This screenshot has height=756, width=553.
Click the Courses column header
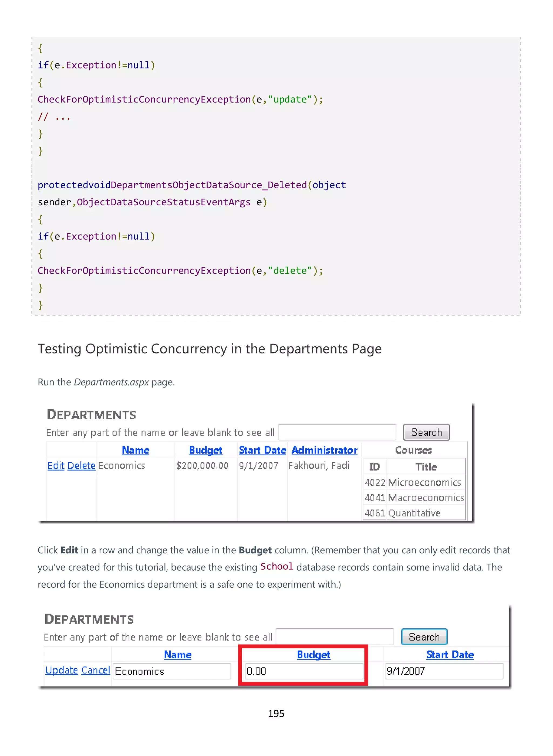(413, 450)
